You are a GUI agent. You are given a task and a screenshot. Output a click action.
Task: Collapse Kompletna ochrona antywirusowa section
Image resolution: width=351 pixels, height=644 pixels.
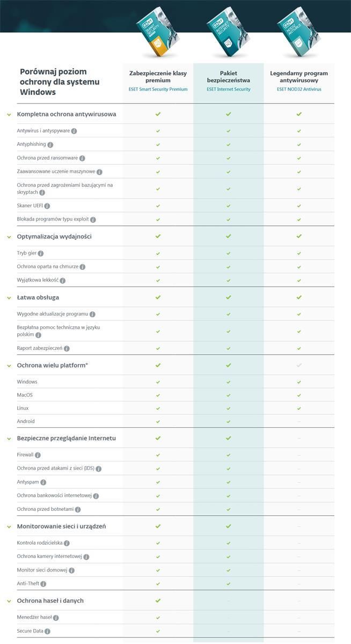click(9, 114)
